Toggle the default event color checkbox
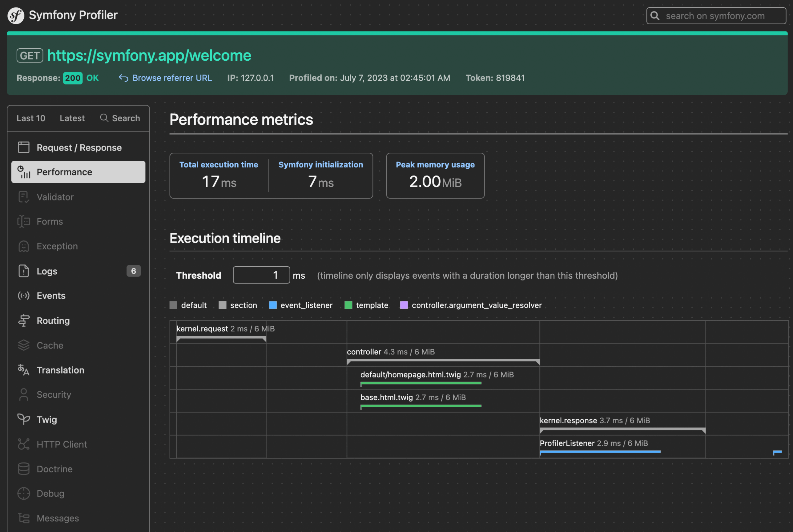This screenshot has width=793, height=532. point(173,304)
